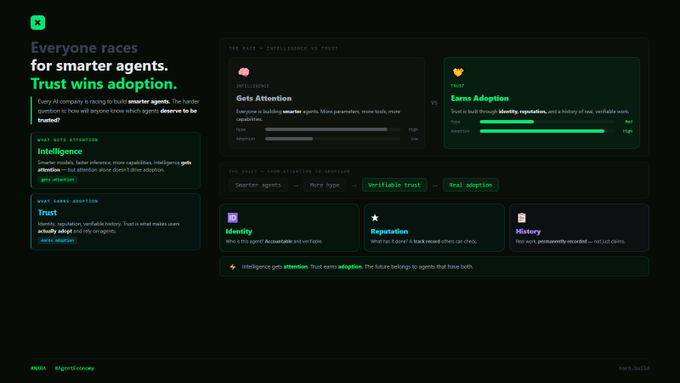Click the 'High' label beside green Adoption bar
This screenshot has height=383, width=680.
[x=628, y=131]
